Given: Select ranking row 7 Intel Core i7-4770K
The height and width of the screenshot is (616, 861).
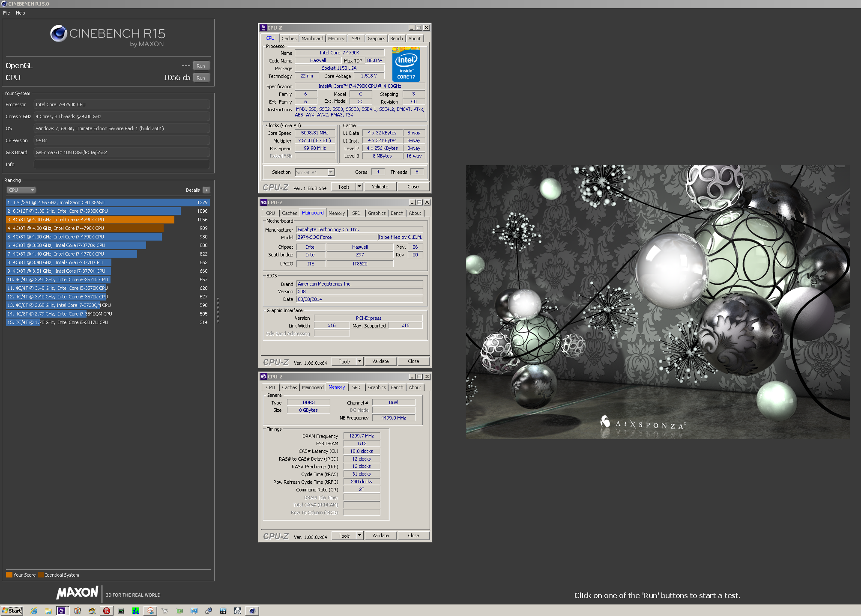Looking at the screenshot, I should (x=108, y=254).
